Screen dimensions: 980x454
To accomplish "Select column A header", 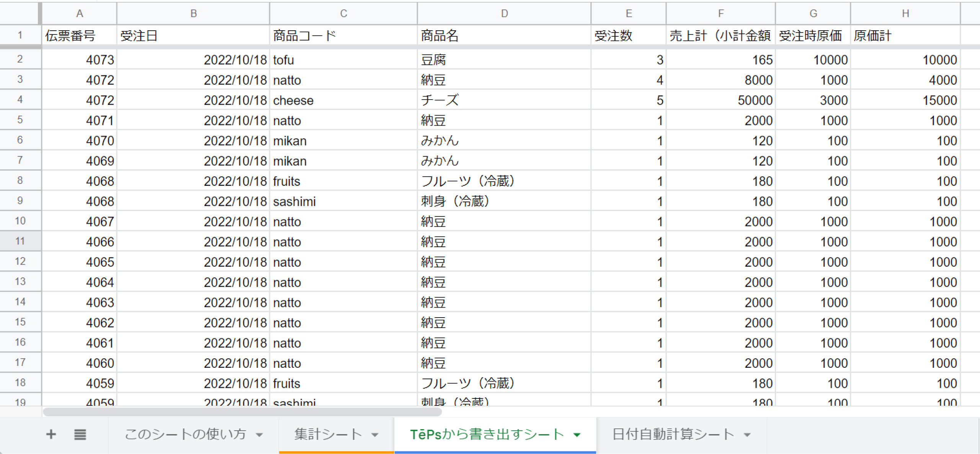I will [79, 13].
